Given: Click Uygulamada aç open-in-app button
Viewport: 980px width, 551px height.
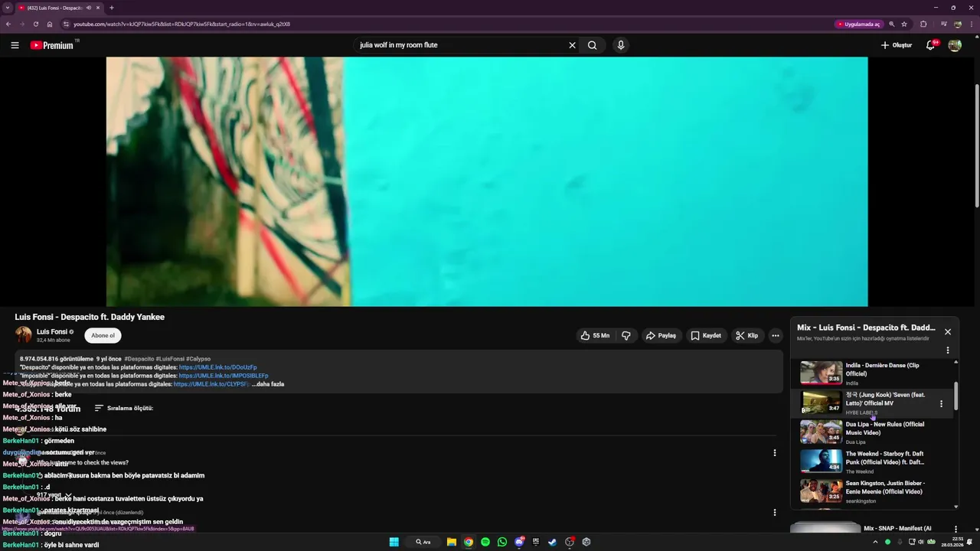Looking at the screenshot, I should [x=858, y=24].
